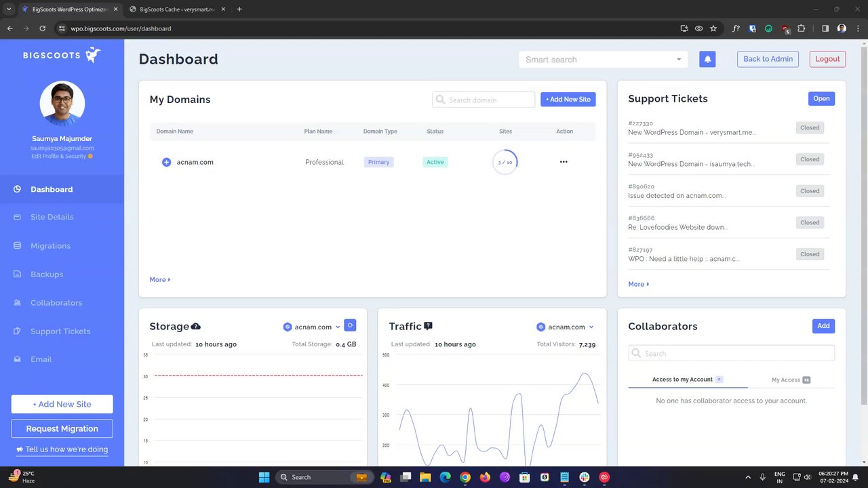Image resolution: width=868 pixels, height=488 pixels.
Task: Open the browser extensions puzzle icon
Action: [x=802, y=28]
